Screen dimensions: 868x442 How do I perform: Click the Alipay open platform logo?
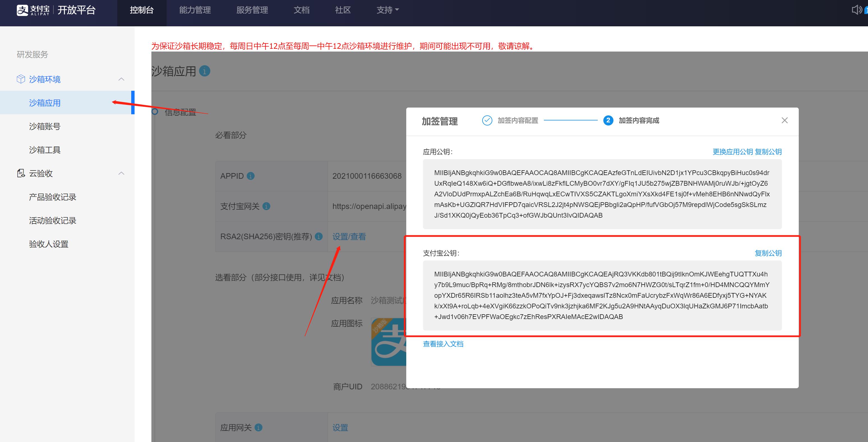pyautogui.click(x=56, y=10)
